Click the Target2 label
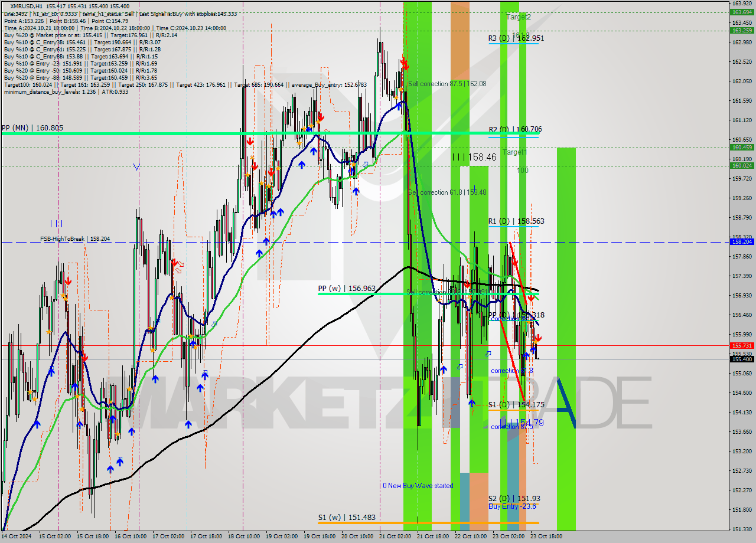This screenshot has height=543, width=756. 519,17
